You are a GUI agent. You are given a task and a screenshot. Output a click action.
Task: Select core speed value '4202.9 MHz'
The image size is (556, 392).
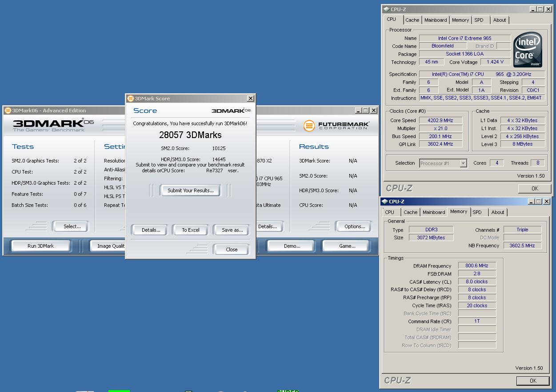(440, 120)
